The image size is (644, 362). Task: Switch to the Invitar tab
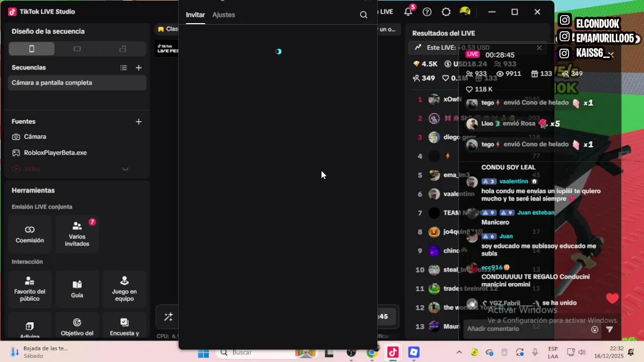195,15
